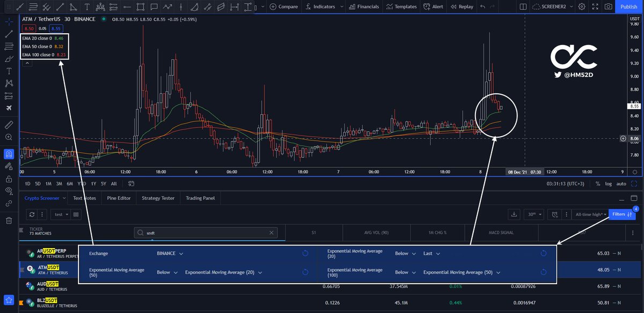Screen dimensions: 644x313
Task: Start bar Replay mode
Action: pos(462,7)
